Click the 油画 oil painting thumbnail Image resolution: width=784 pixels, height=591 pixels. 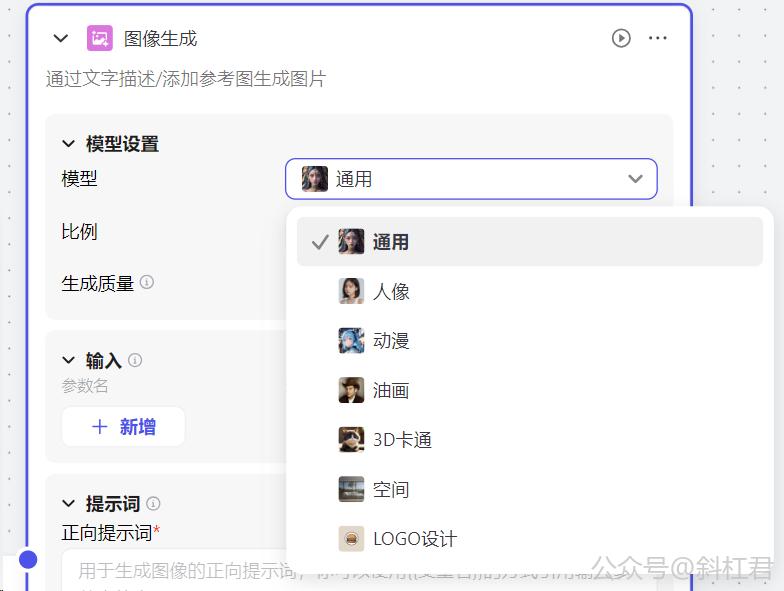coord(351,390)
